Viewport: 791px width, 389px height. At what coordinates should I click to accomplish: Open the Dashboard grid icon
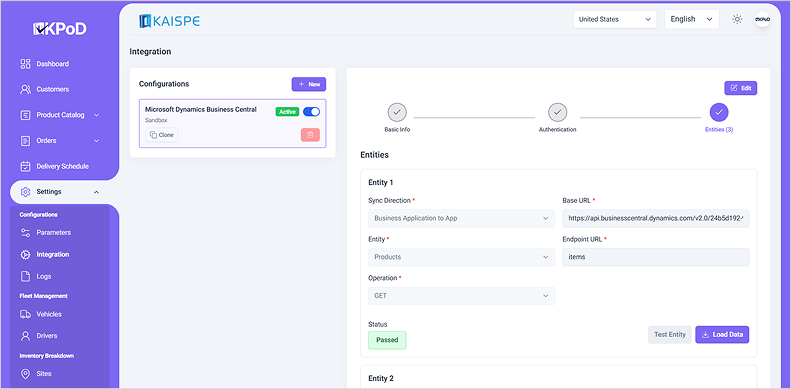coord(25,64)
